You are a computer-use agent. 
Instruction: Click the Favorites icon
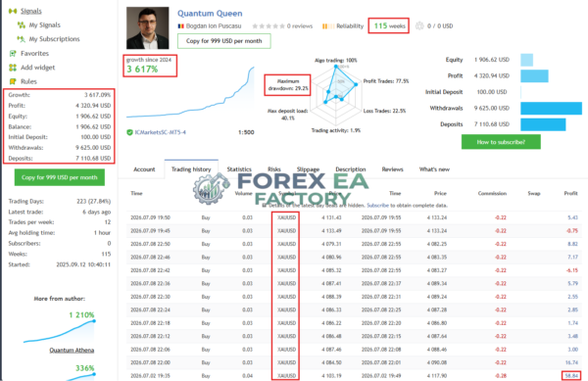[13, 53]
